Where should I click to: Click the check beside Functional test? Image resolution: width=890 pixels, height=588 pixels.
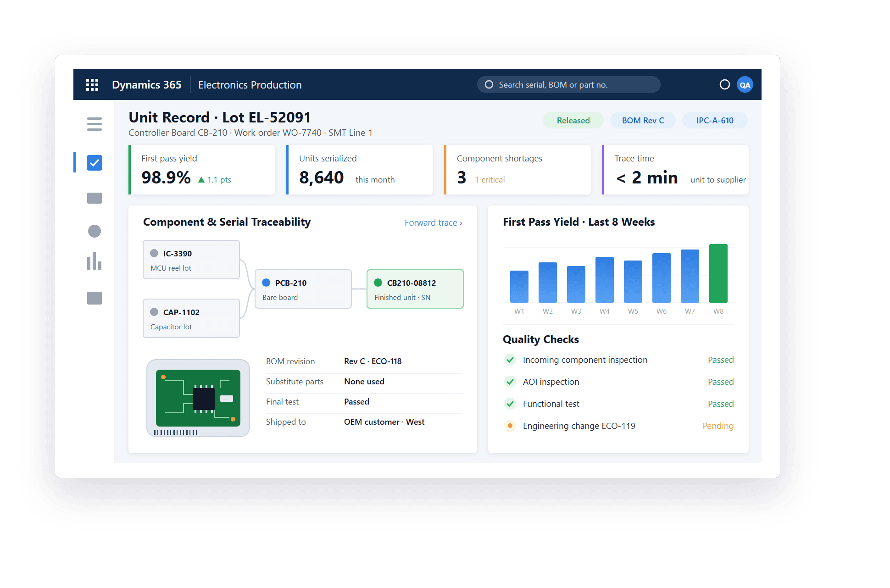tap(510, 404)
